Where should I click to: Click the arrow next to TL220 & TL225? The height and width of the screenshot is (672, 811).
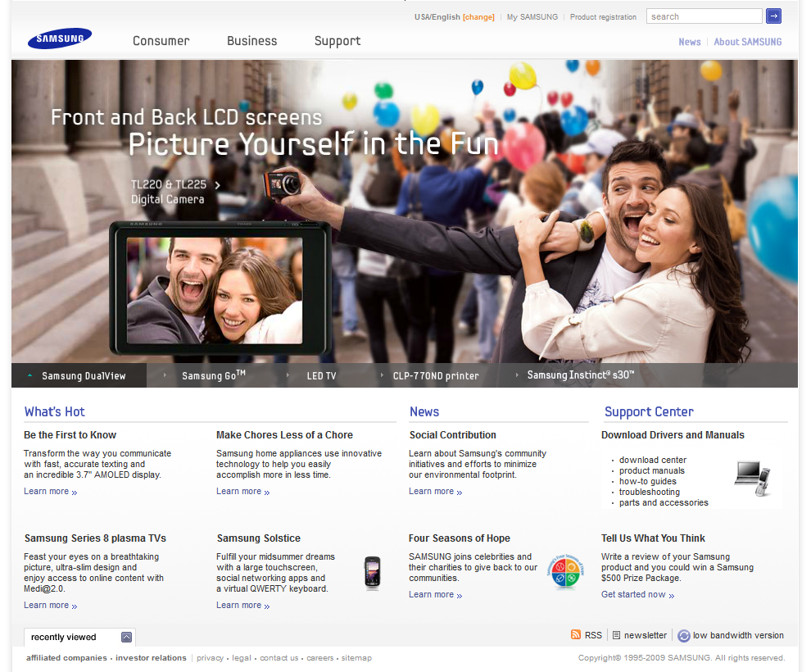217,185
